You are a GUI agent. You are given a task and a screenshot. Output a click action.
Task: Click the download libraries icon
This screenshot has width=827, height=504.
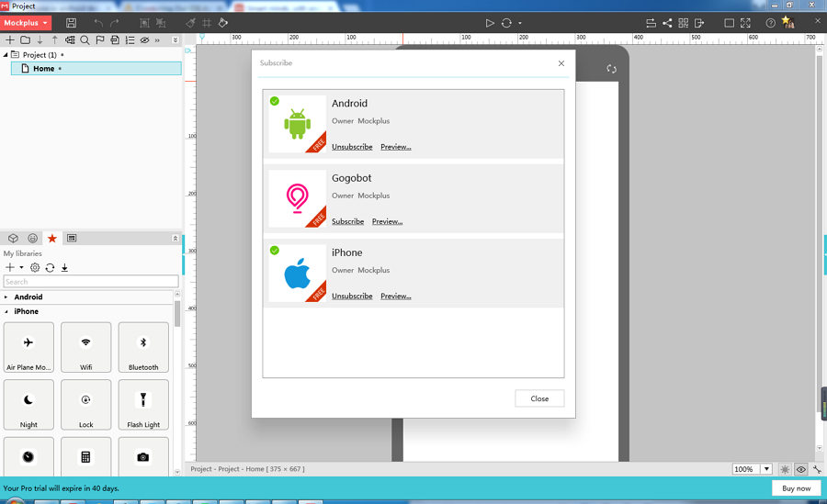[64, 267]
